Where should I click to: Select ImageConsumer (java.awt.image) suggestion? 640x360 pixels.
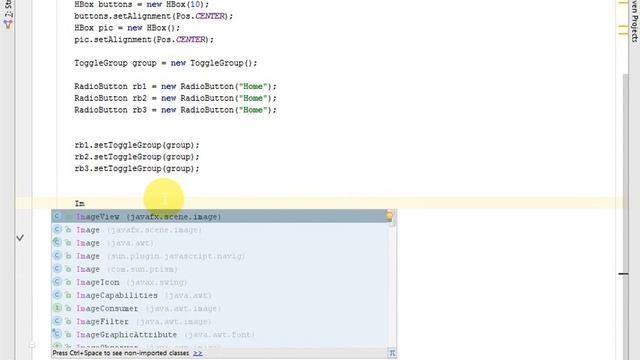pos(220,308)
